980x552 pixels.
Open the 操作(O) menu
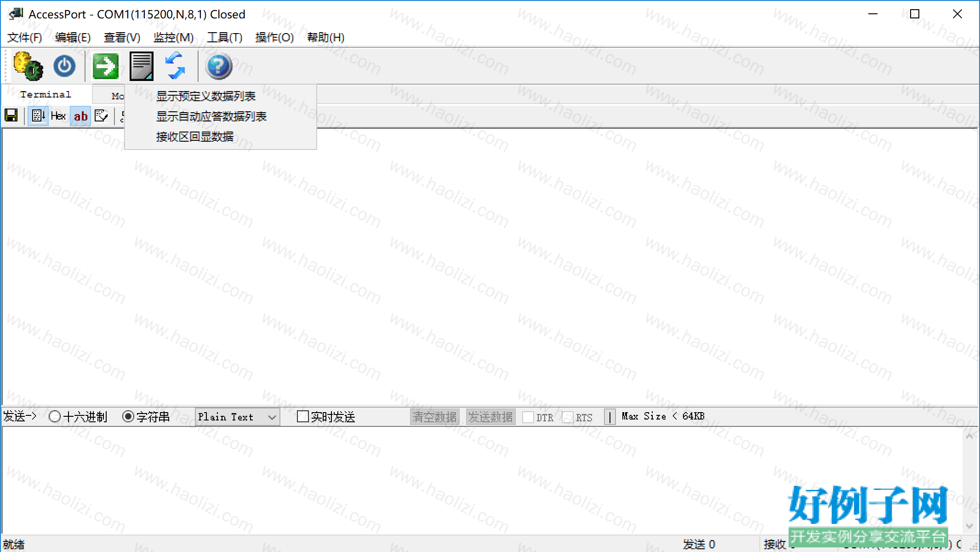pos(274,37)
